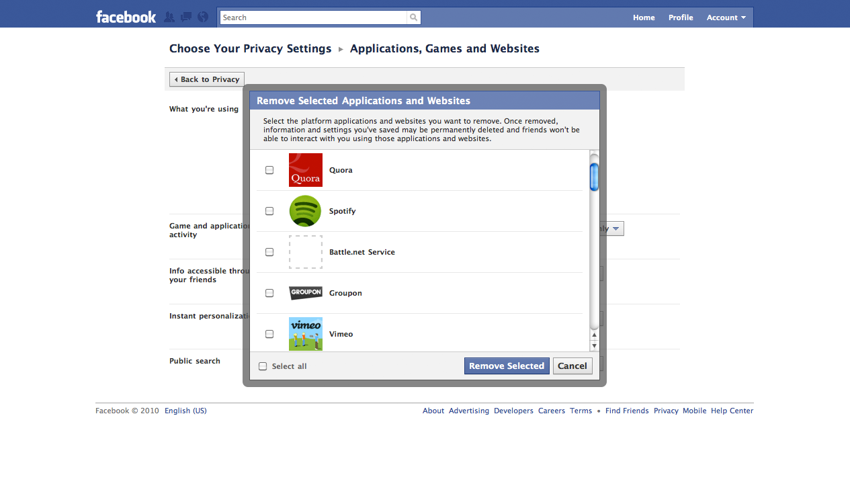Open the Quora app icon
This screenshot has width=850, height=504.
pos(306,170)
